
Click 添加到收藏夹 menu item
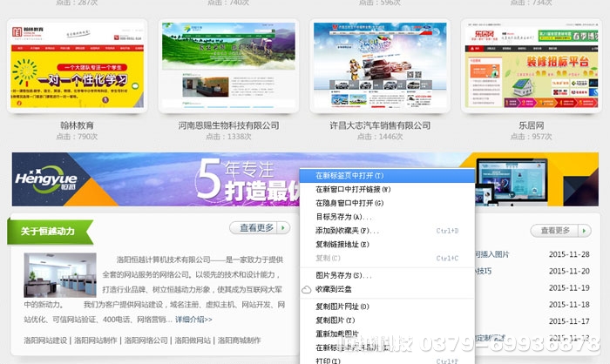[347, 231]
